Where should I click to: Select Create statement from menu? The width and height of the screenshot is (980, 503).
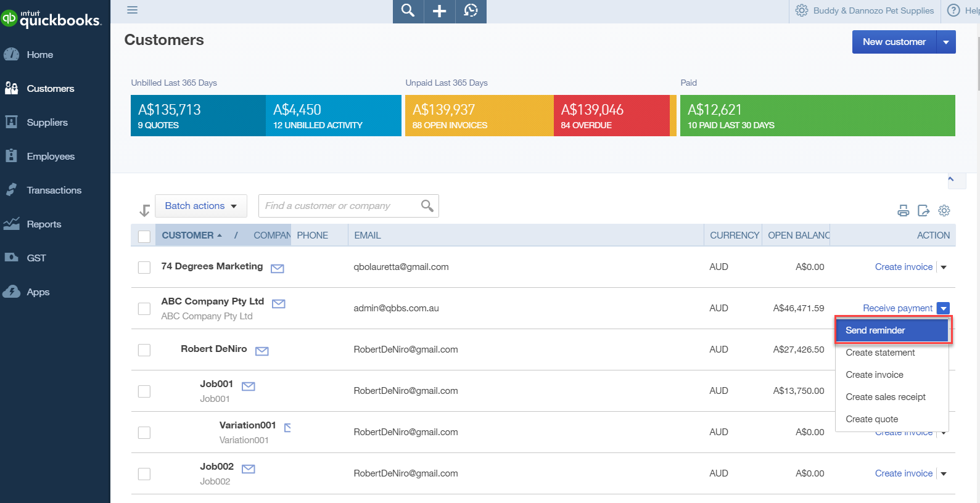[892, 353]
